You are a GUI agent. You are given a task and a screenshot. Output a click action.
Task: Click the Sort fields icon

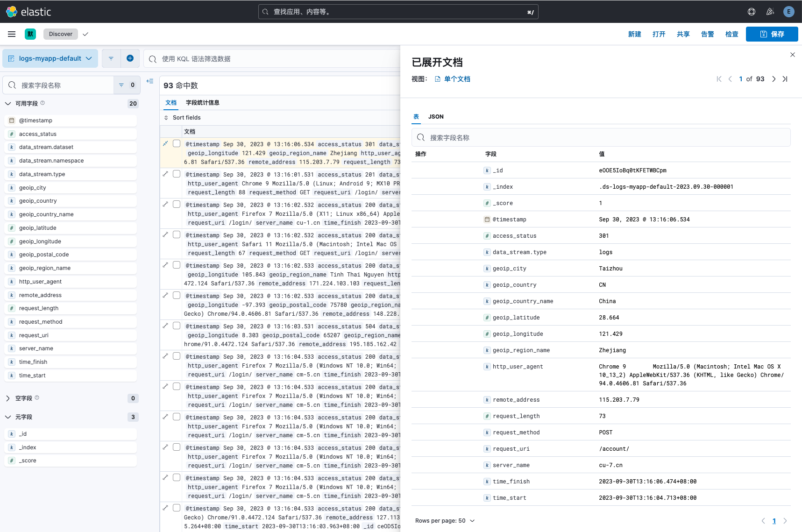tap(166, 118)
